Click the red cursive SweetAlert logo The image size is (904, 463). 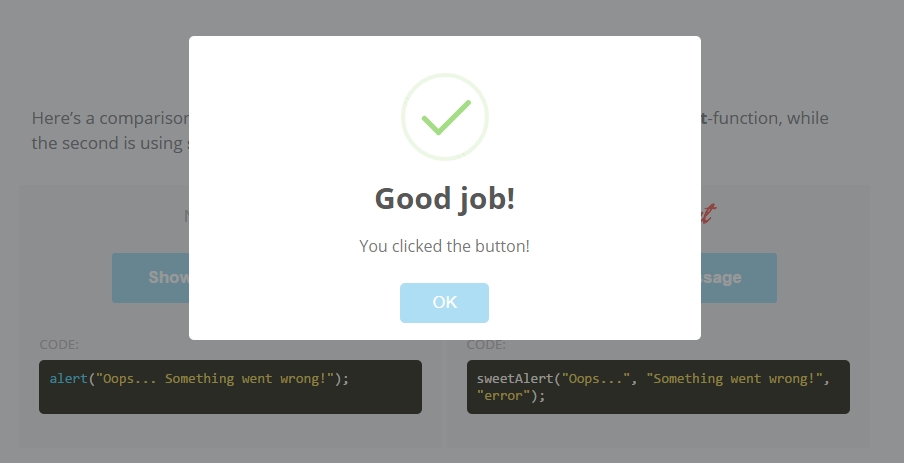click(x=706, y=214)
